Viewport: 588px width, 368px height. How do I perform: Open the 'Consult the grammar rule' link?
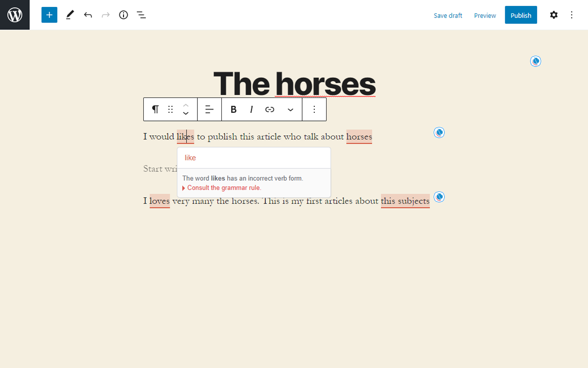point(224,188)
